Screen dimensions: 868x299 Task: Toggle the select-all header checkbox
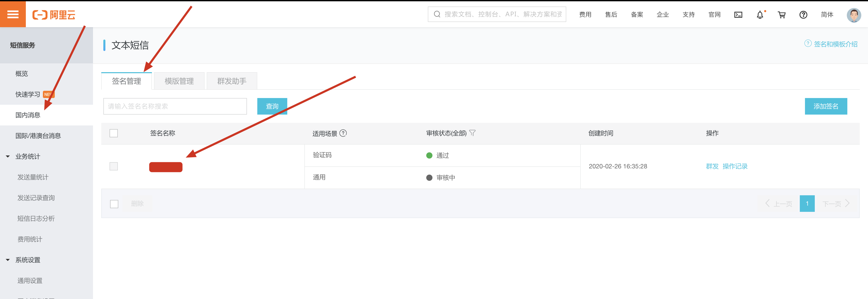tap(114, 133)
